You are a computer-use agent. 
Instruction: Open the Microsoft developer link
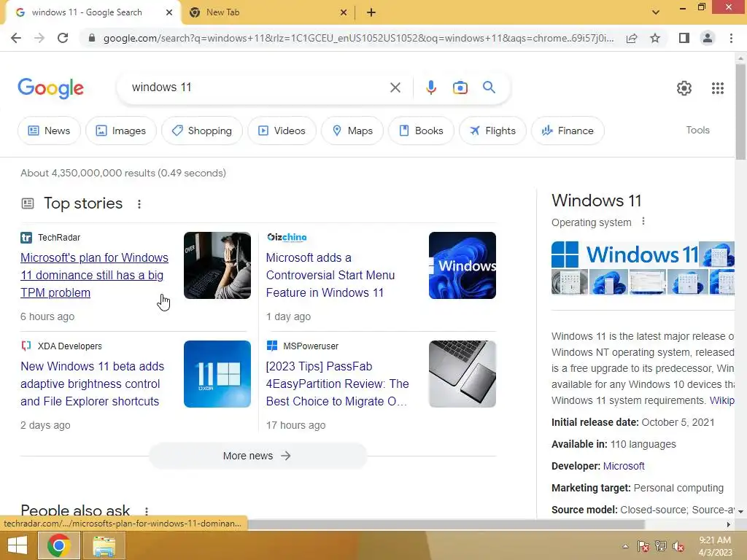[624, 466]
